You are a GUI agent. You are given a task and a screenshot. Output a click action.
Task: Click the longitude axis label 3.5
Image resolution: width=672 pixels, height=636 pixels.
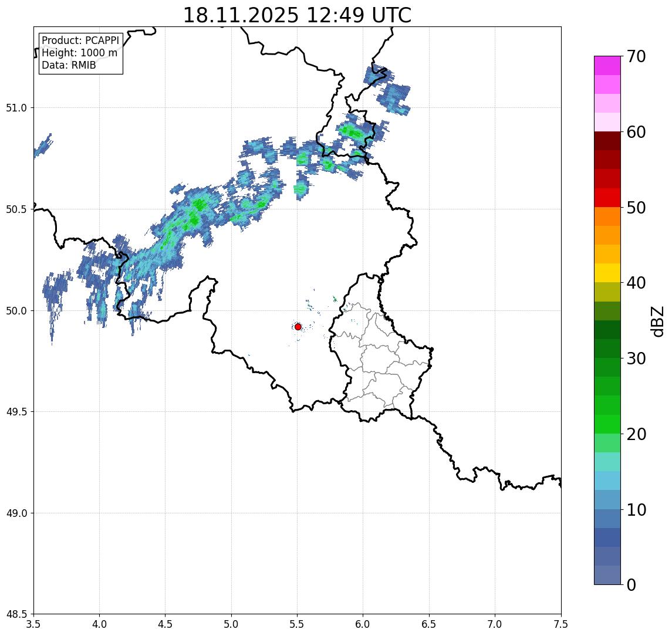click(x=33, y=624)
